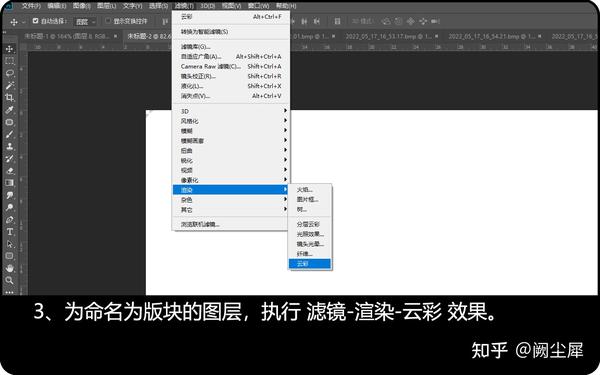
Task: Expand the 模糊 submenu
Action: tap(231, 131)
